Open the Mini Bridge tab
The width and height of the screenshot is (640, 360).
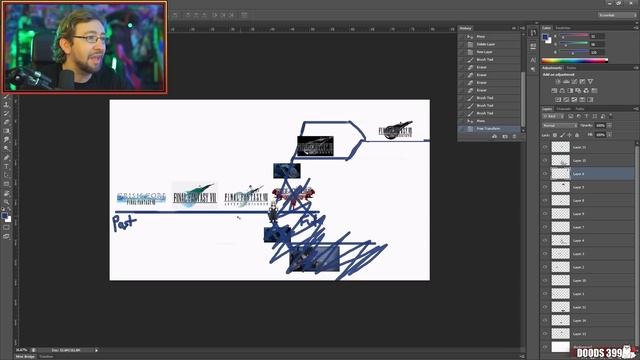25,357
